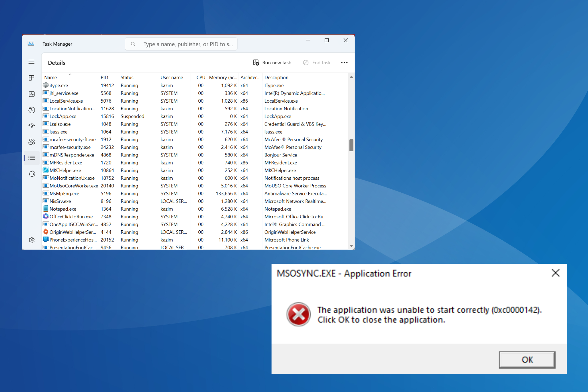
Task: Maximize the Task Manager window
Action: point(327,40)
